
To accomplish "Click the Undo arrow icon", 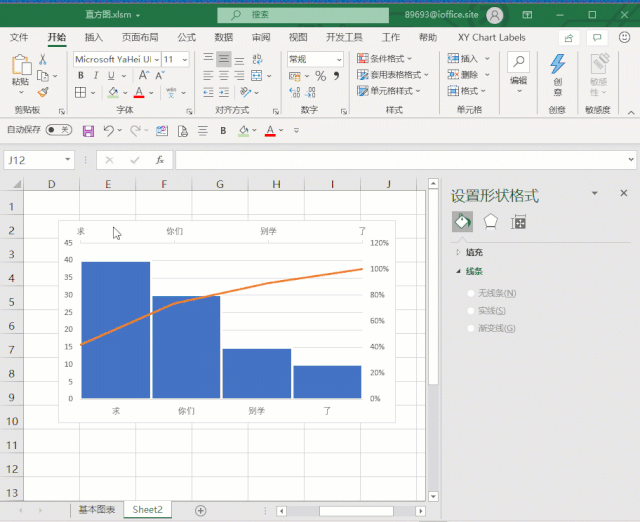I will pos(108,131).
